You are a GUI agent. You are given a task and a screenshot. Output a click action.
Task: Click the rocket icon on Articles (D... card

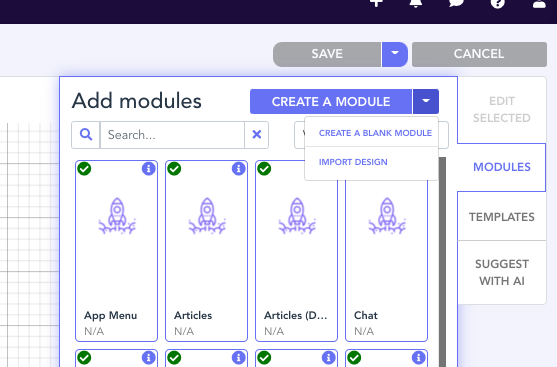tap(297, 216)
